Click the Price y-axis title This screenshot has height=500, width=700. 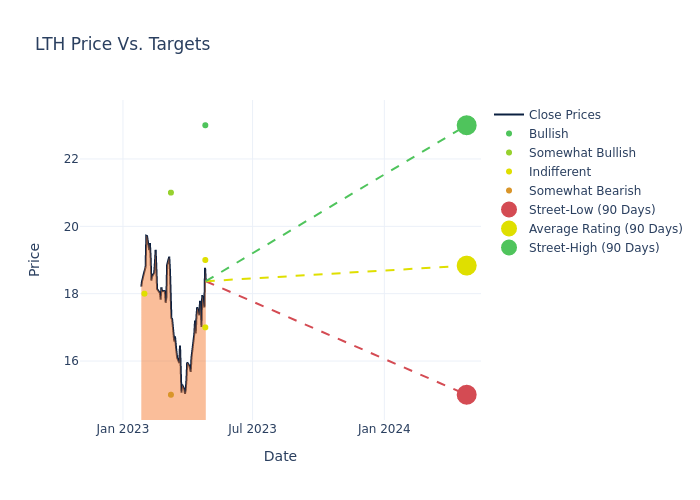point(35,259)
